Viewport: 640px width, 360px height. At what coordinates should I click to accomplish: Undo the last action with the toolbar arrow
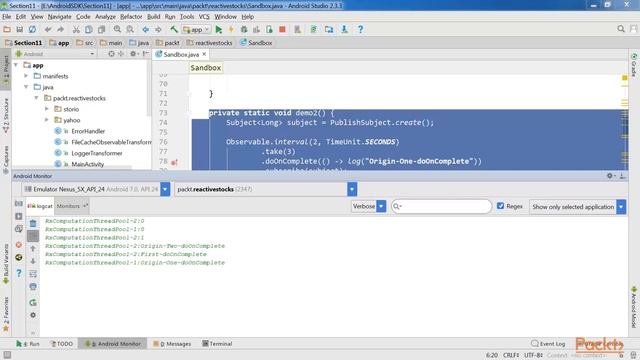[x=48, y=29]
